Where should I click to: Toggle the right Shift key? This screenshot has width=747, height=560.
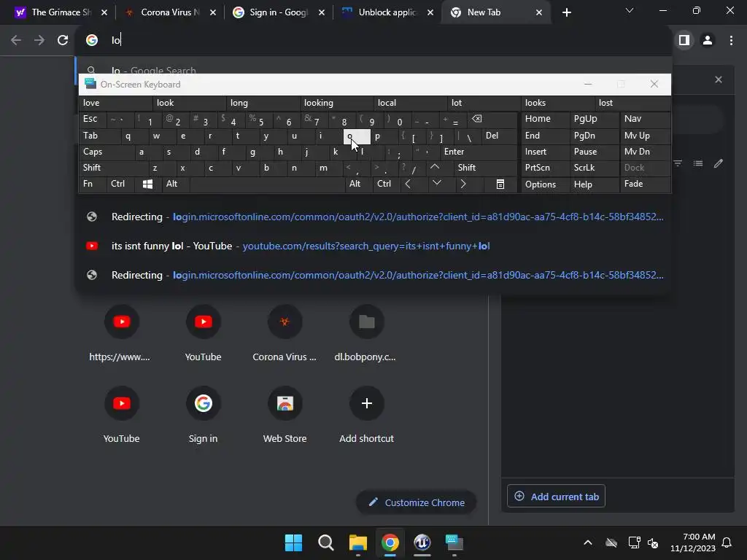[485, 168]
